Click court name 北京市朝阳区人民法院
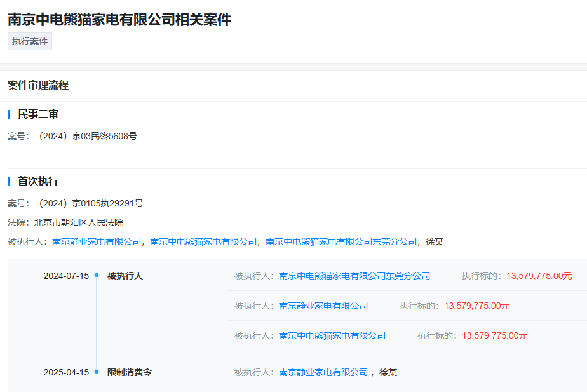 [79, 223]
